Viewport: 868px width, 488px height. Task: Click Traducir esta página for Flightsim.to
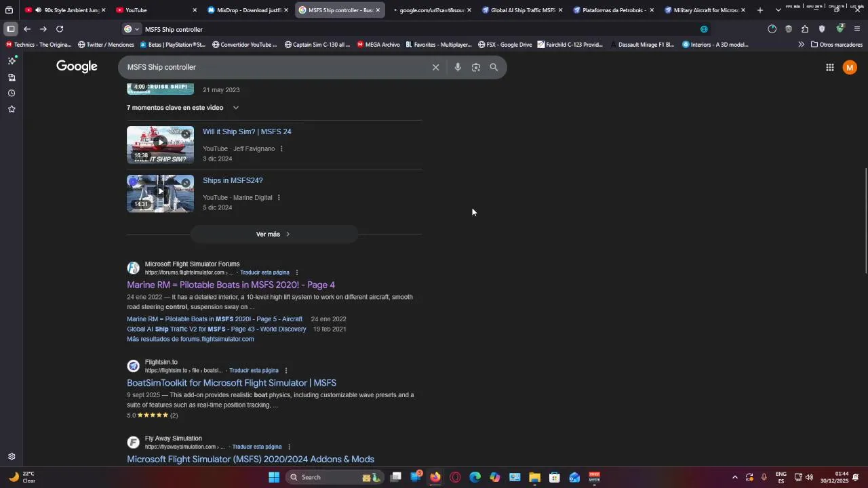[254, 371]
